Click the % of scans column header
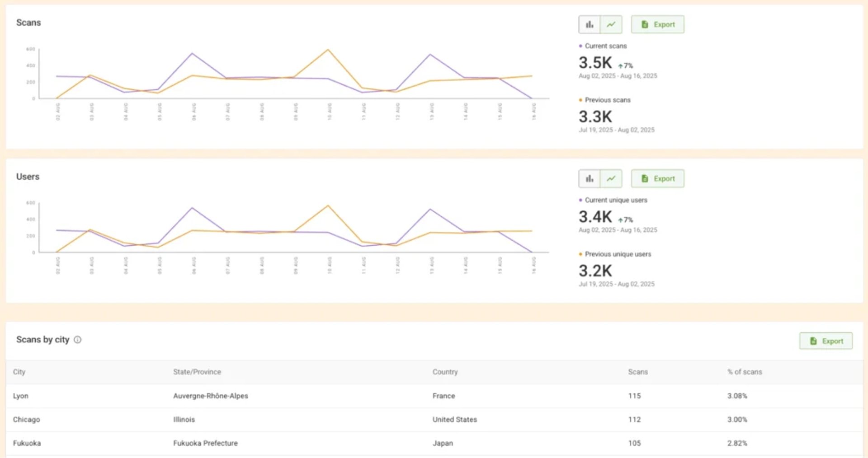The image size is (868, 458). click(745, 372)
